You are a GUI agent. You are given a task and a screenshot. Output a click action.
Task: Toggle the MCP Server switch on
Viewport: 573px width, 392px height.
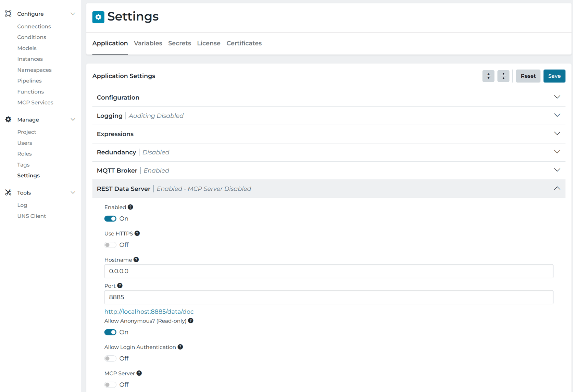coord(110,384)
